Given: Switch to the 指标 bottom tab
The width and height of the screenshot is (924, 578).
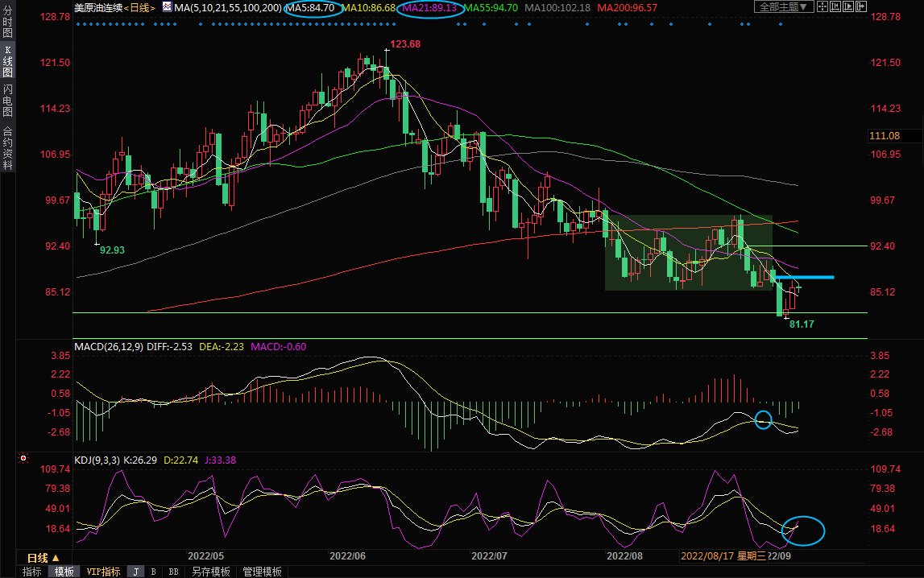Looking at the screenshot, I should point(32,572).
